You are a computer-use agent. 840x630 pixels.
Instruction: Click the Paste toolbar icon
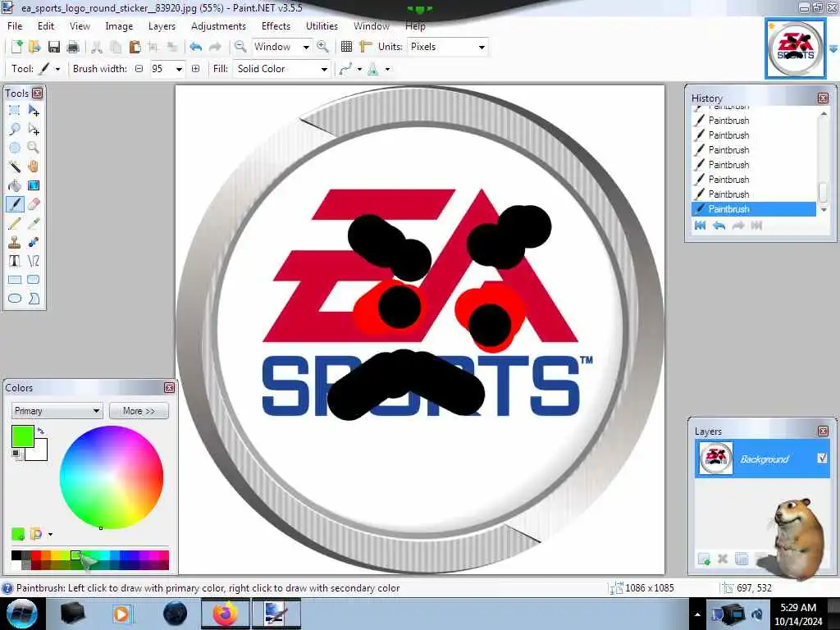point(135,47)
